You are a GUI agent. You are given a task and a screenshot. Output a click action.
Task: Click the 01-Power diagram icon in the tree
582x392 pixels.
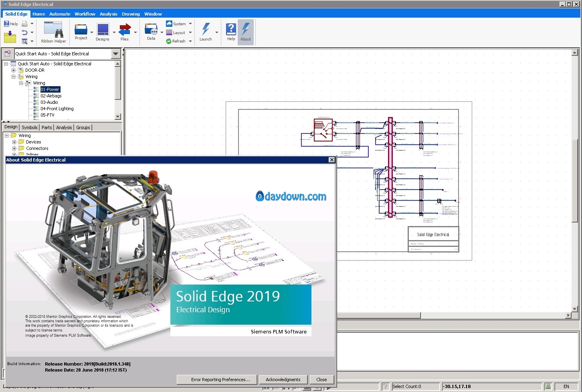(36, 89)
